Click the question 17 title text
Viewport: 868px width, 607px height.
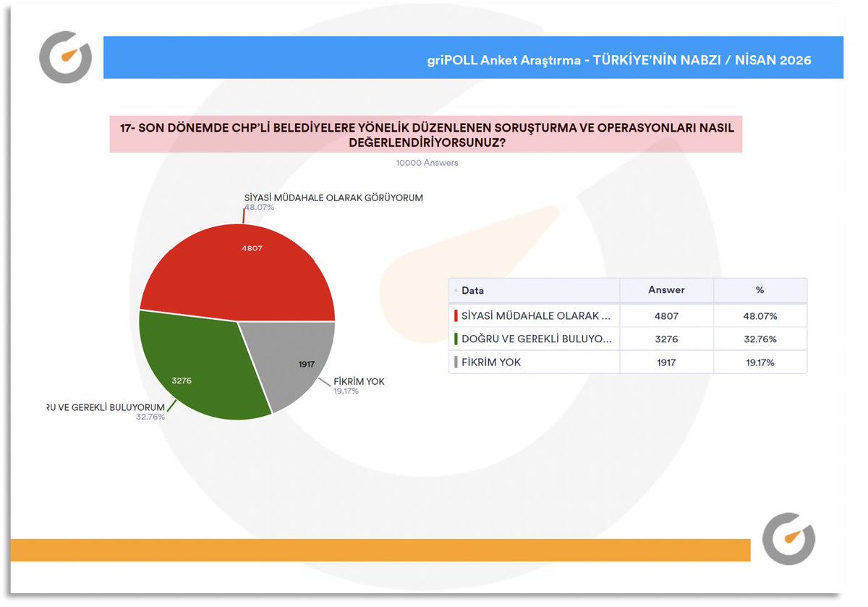point(427,135)
